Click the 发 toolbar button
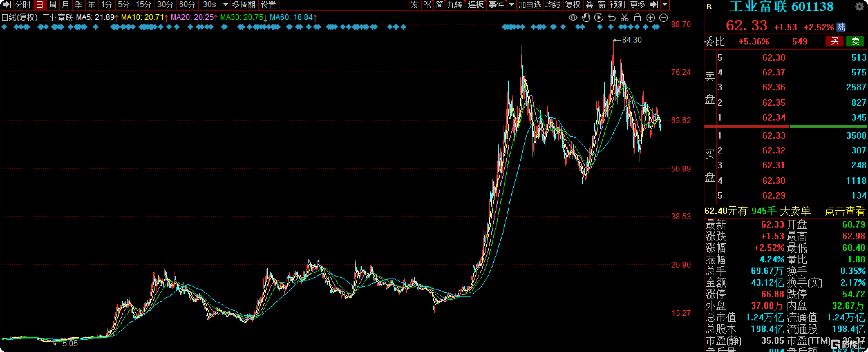 [415, 5]
